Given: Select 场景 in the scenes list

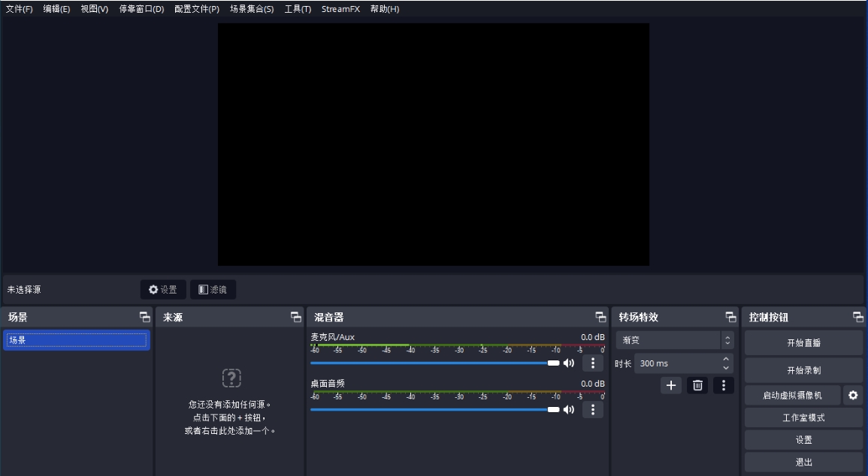Looking at the screenshot, I should pos(75,339).
